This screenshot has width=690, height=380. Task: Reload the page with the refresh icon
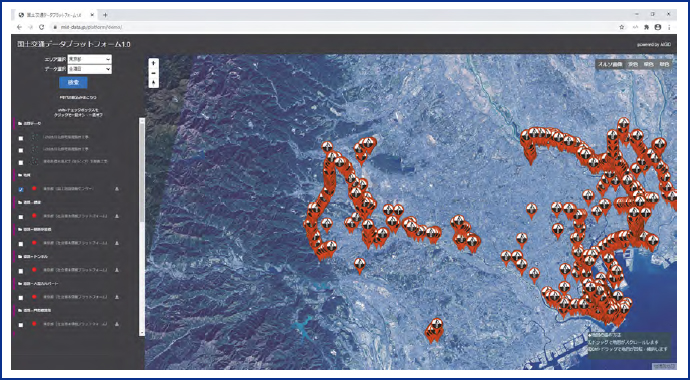(x=42, y=27)
